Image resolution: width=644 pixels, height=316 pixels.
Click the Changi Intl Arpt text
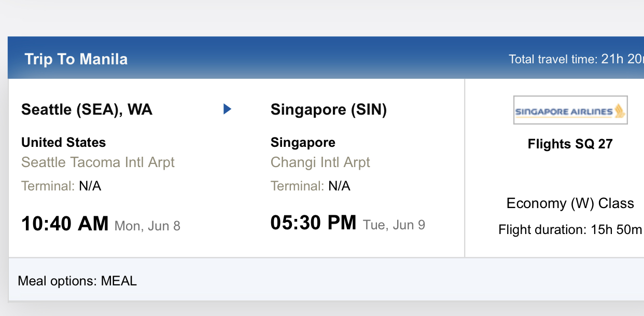click(x=320, y=162)
